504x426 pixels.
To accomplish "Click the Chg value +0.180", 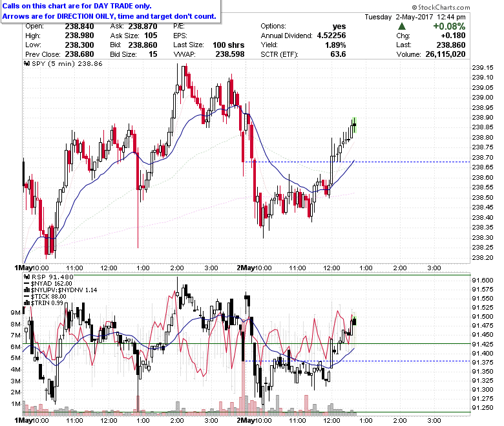I will click(453, 36).
